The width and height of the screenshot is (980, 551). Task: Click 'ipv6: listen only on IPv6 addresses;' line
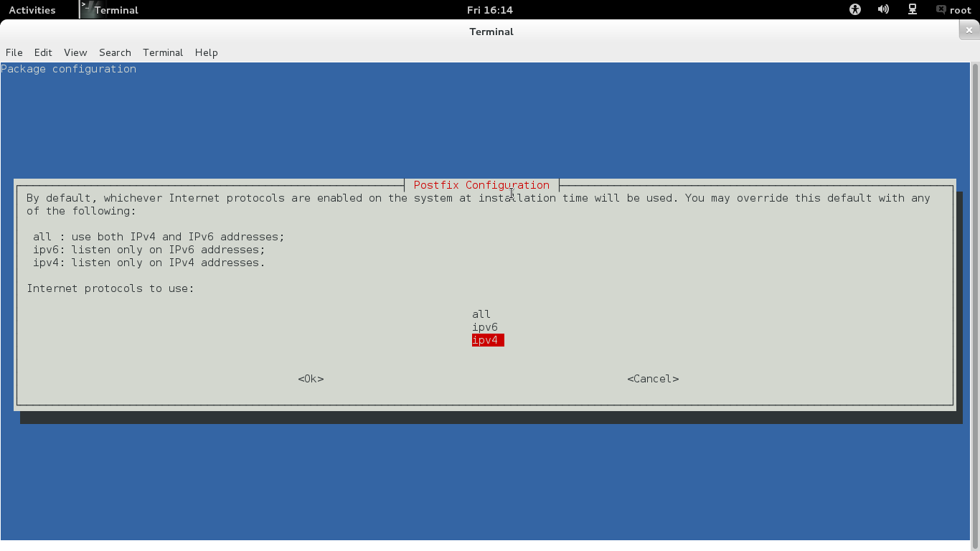pos(149,250)
